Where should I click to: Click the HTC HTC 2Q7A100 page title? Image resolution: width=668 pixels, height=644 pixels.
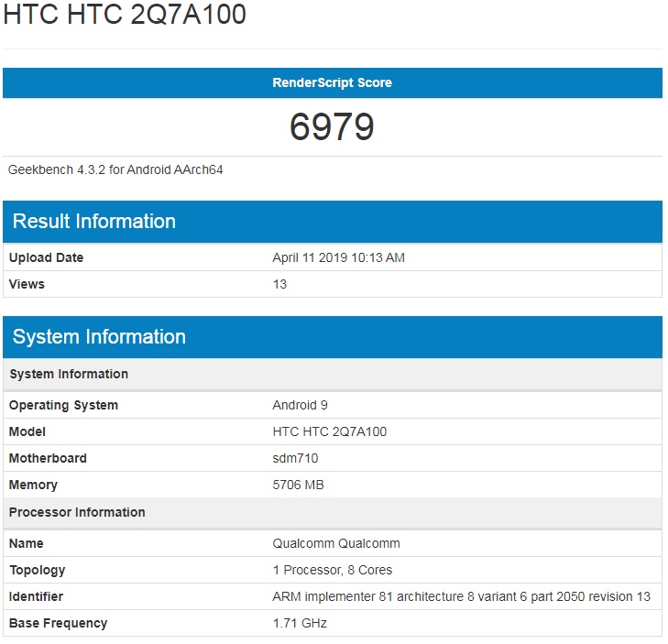(x=125, y=16)
